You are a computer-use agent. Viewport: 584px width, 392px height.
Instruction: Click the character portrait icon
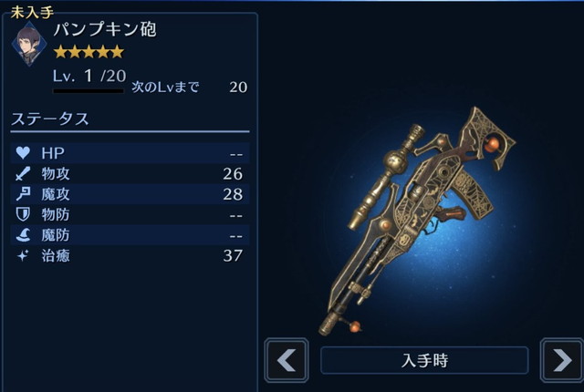29,45
